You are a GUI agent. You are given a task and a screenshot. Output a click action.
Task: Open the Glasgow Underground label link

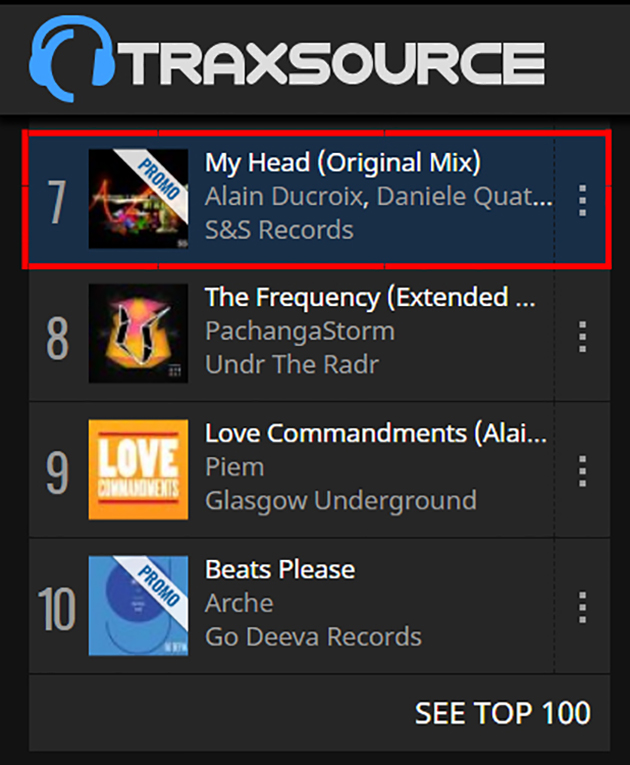341,501
